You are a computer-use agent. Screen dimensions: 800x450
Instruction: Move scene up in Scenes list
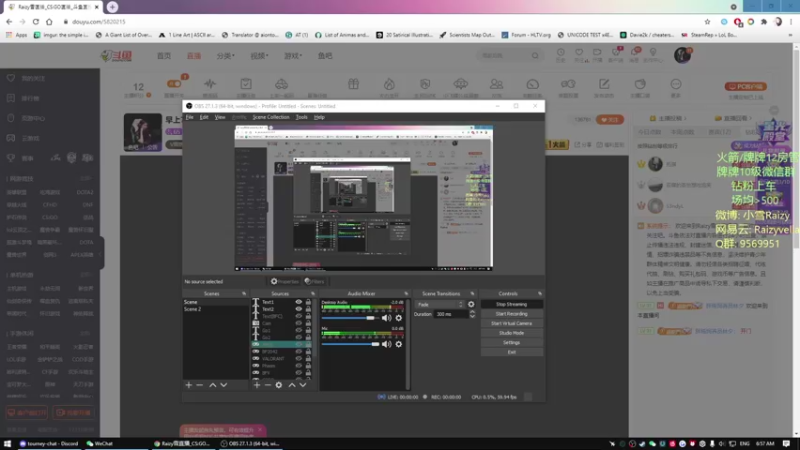pyautogui.click(x=213, y=385)
